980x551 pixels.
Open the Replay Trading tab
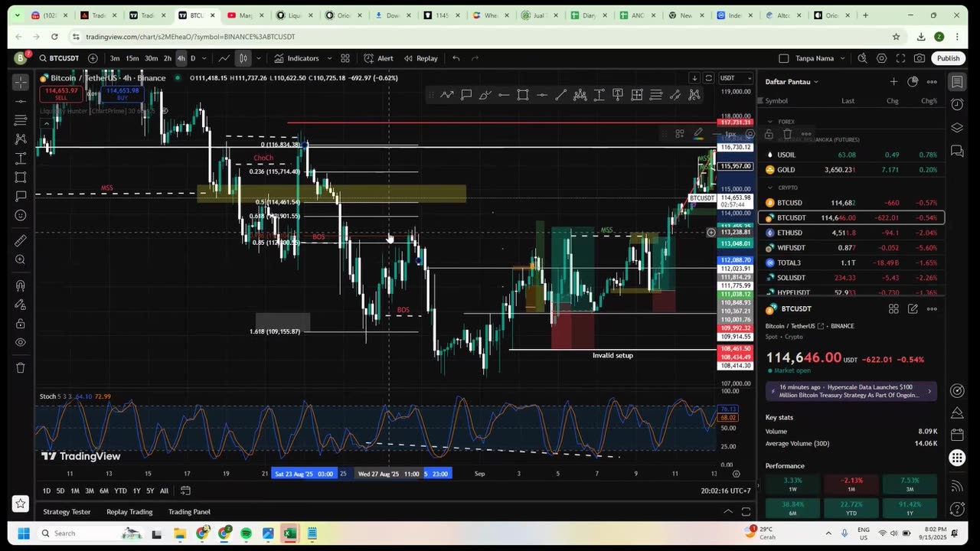click(129, 512)
